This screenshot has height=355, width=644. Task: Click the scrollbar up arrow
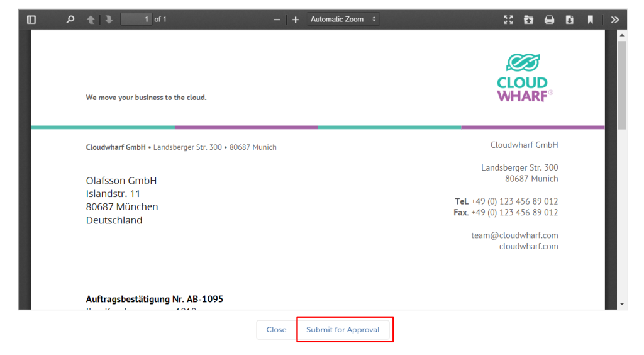pyautogui.click(x=622, y=35)
